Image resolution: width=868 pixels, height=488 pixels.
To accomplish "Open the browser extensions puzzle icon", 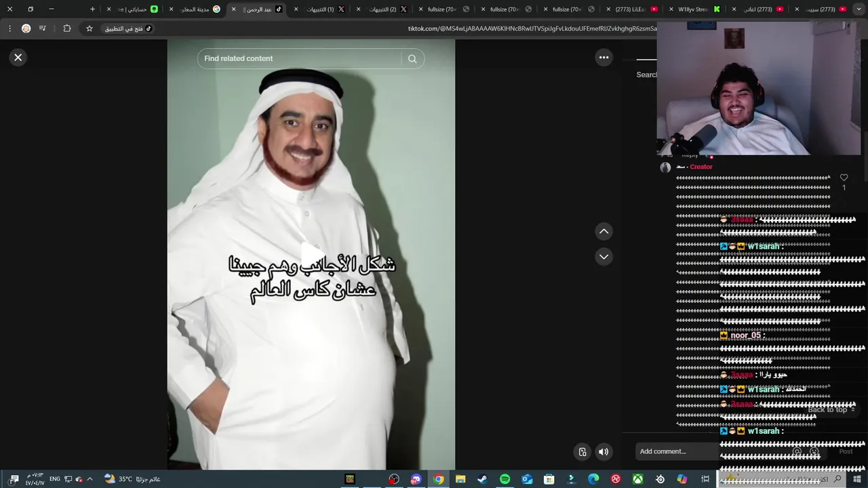I will (x=67, y=28).
